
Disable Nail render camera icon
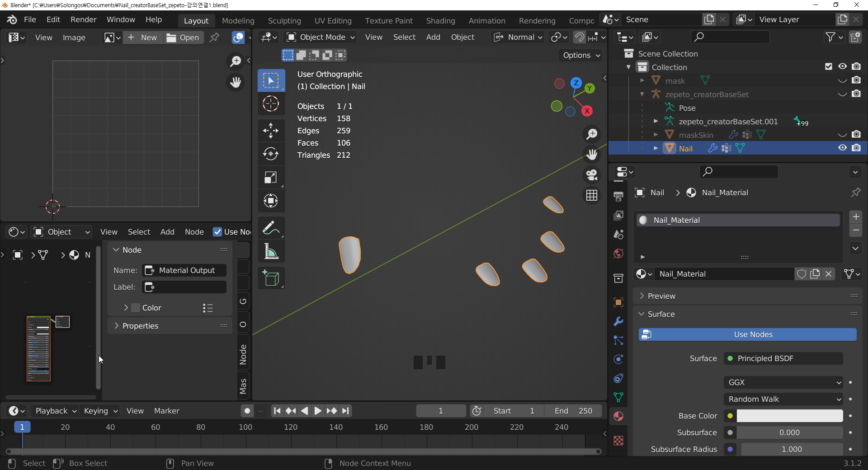(856, 148)
